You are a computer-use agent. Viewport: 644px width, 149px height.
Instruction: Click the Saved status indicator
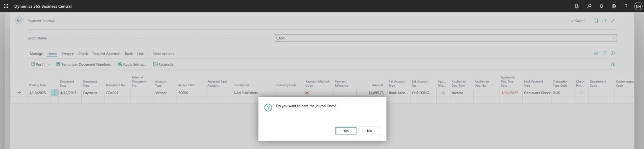tap(578, 21)
